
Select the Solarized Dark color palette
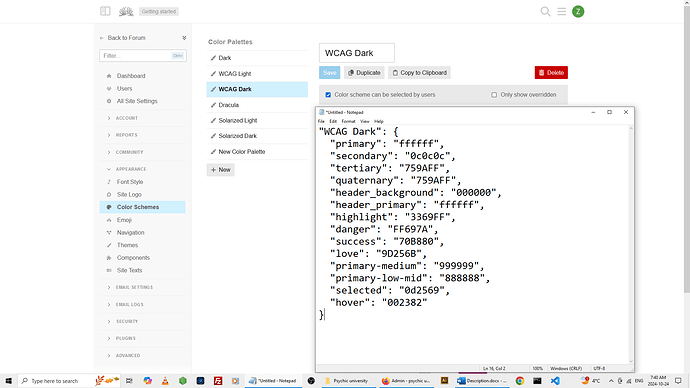(x=257, y=136)
